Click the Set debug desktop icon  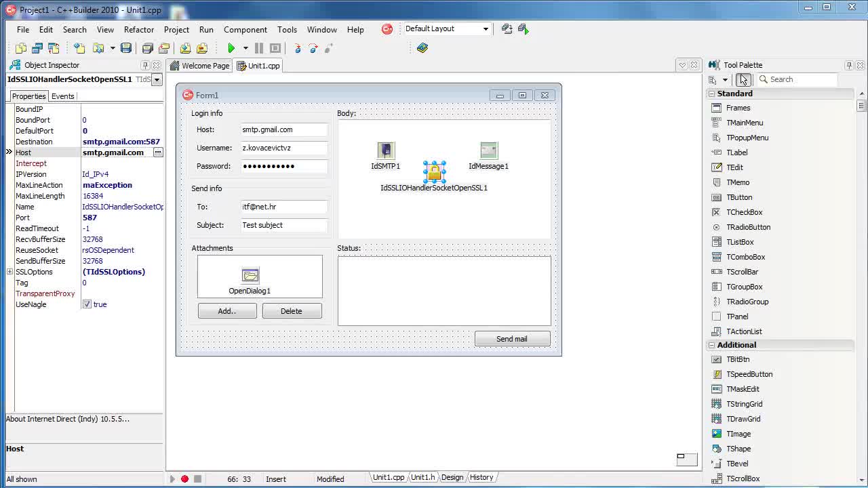(523, 28)
